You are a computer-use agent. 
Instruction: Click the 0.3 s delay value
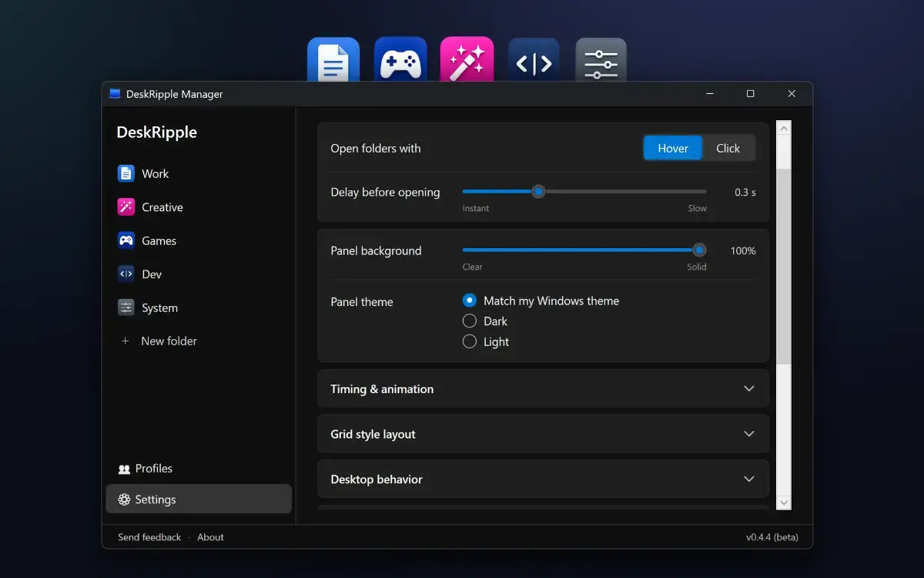[x=745, y=192]
